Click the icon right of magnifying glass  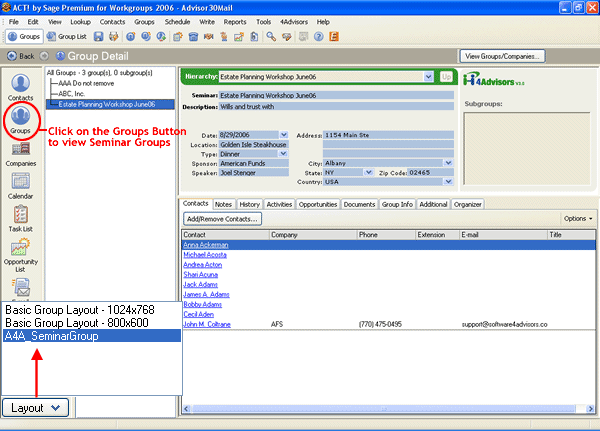287,37
